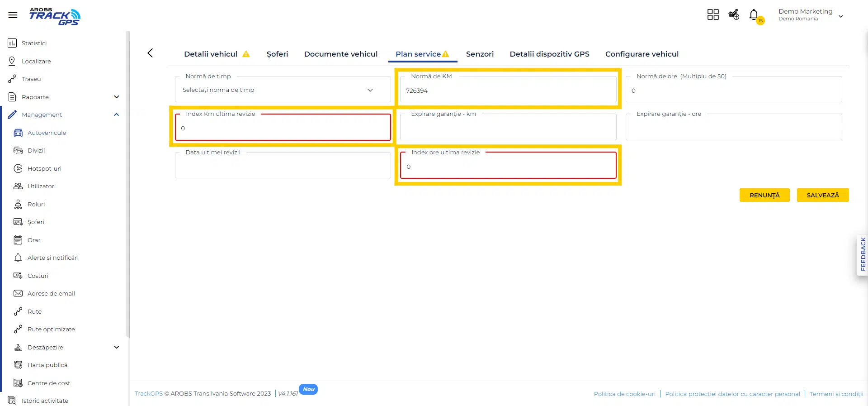Click the Centre de cost icon
868x406 pixels.
click(18, 383)
